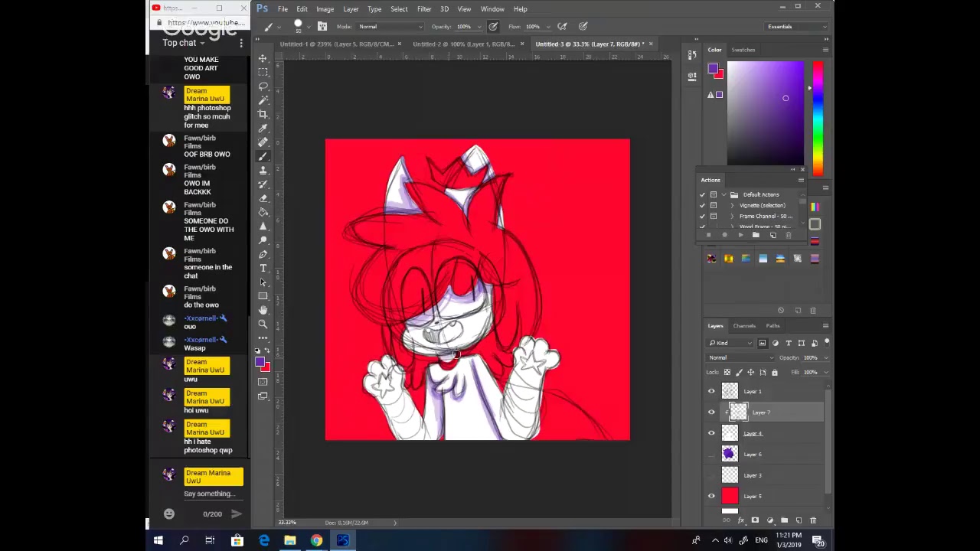Click the delete layer trash icon
Image resolution: width=980 pixels, height=551 pixels.
(x=813, y=520)
